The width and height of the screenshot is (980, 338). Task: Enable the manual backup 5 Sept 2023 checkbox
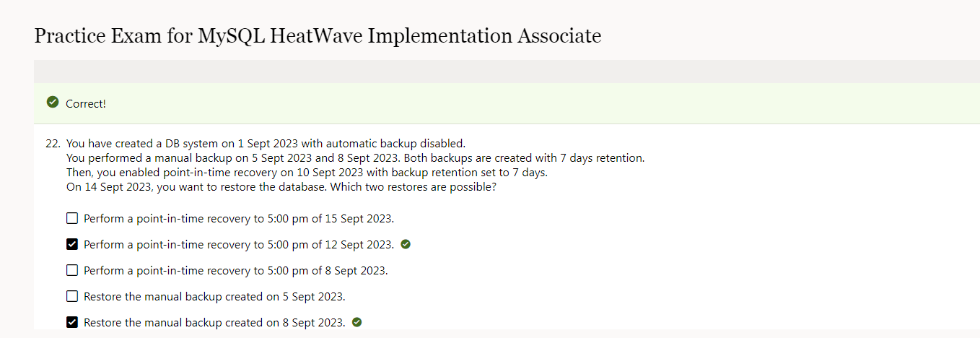[x=72, y=296]
